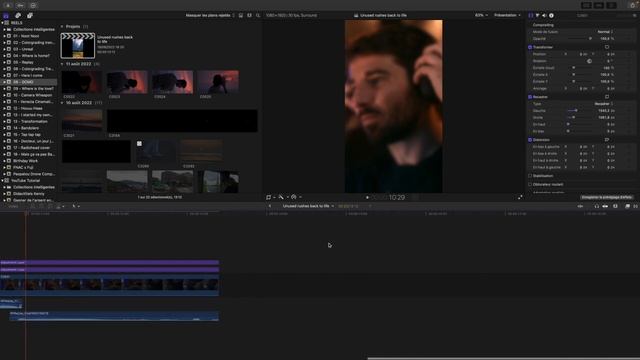
Task: Collapse the YouTube Tutorial library triangle
Action: (2, 180)
